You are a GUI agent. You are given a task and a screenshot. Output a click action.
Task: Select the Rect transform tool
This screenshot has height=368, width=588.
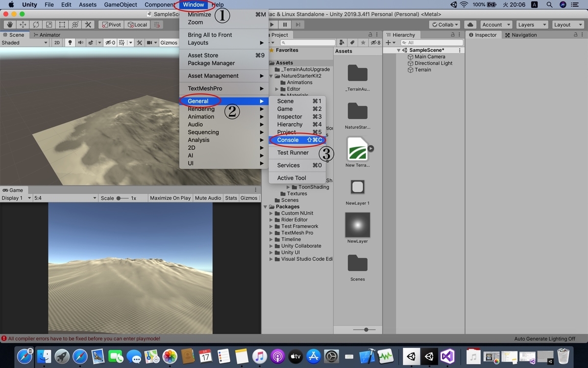coord(62,25)
